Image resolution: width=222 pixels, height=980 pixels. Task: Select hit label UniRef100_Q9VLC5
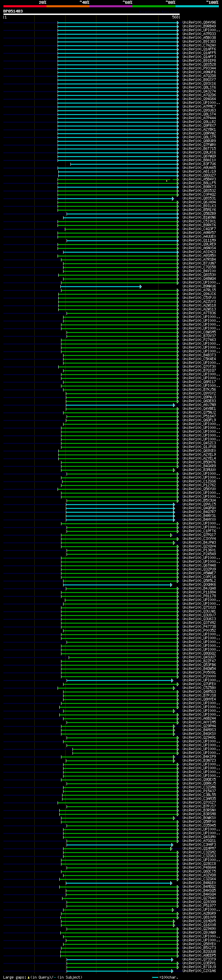click(x=199, y=504)
